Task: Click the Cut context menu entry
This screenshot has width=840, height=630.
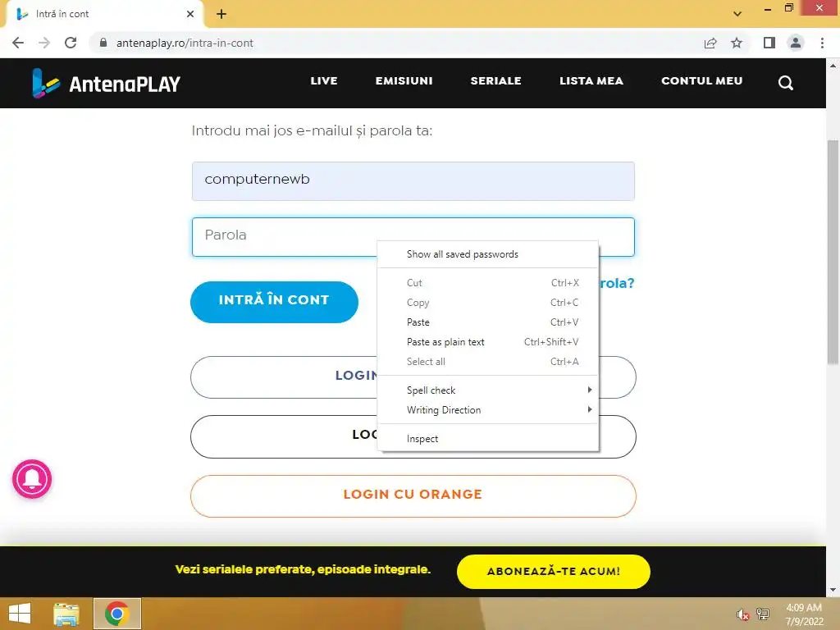Action: click(x=487, y=283)
